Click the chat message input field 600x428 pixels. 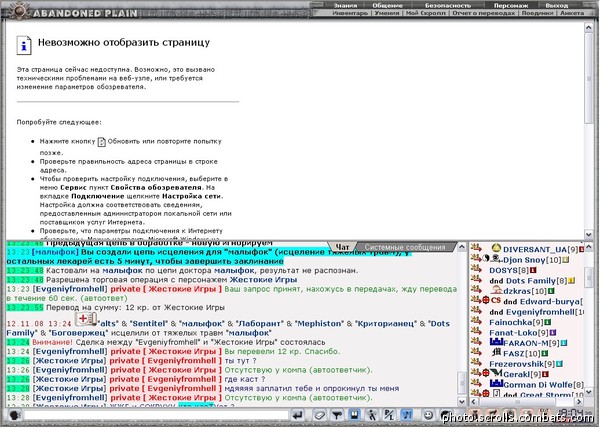click(x=156, y=415)
